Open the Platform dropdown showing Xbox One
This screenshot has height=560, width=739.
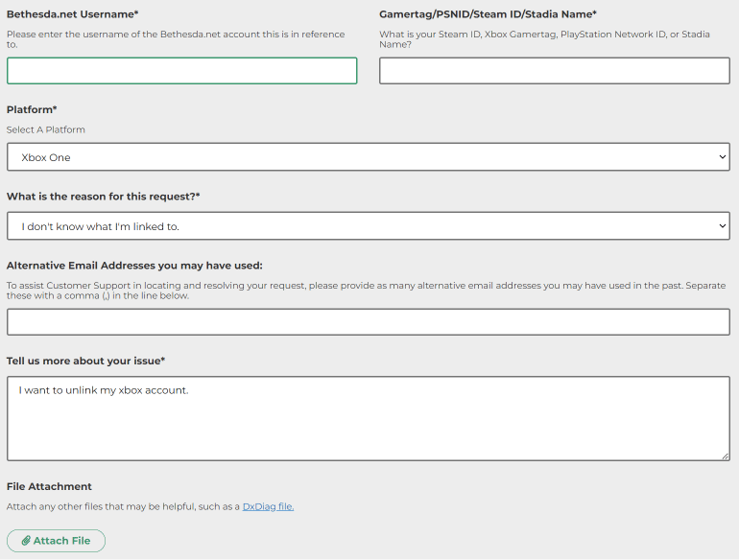369,157
